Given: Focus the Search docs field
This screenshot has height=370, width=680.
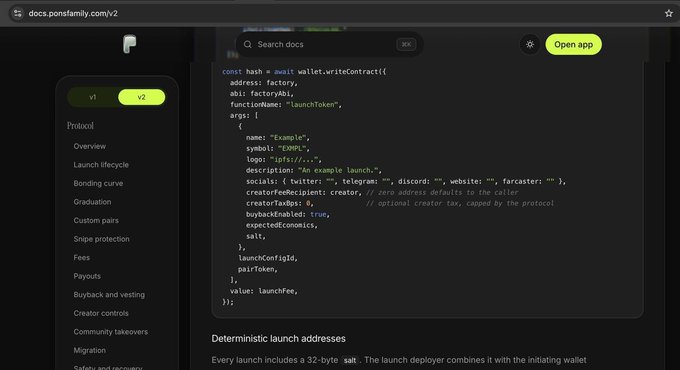Looking at the screenshot, I should tap(329, 44).
